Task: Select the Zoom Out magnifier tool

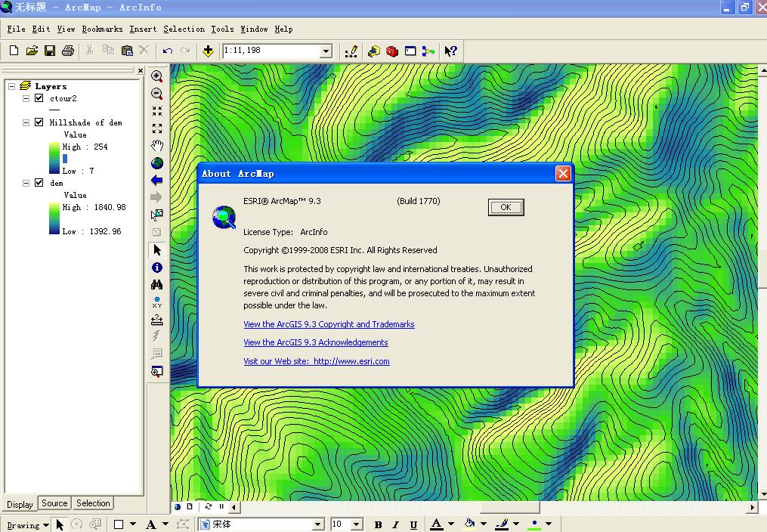Action: (x=157, y=94)
